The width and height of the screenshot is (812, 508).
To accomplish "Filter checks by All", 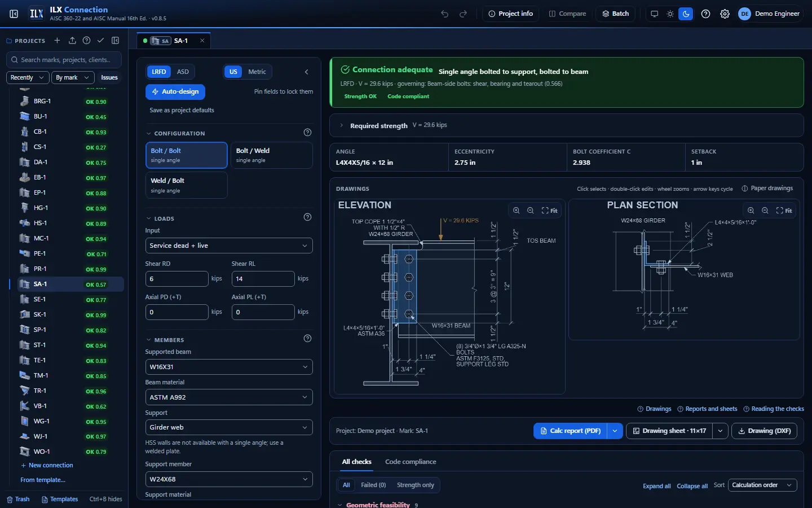I will pyautogui.click(x=346, y=485).
